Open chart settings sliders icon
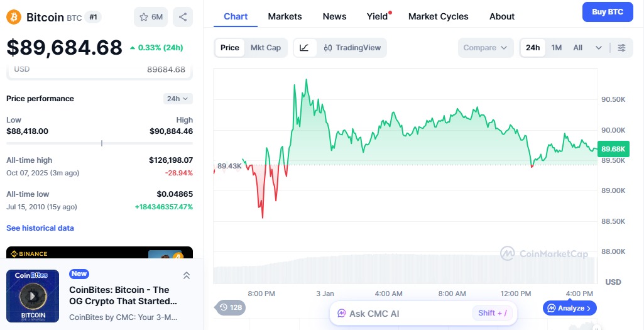The image size is (644, 330). 621,48
